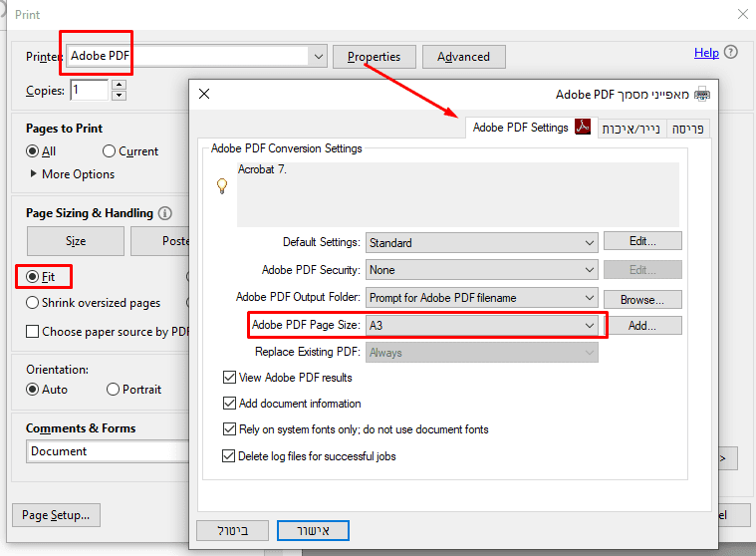Open the Default Settings dropdown
This screenshot has width=756, height=556.
482,242
